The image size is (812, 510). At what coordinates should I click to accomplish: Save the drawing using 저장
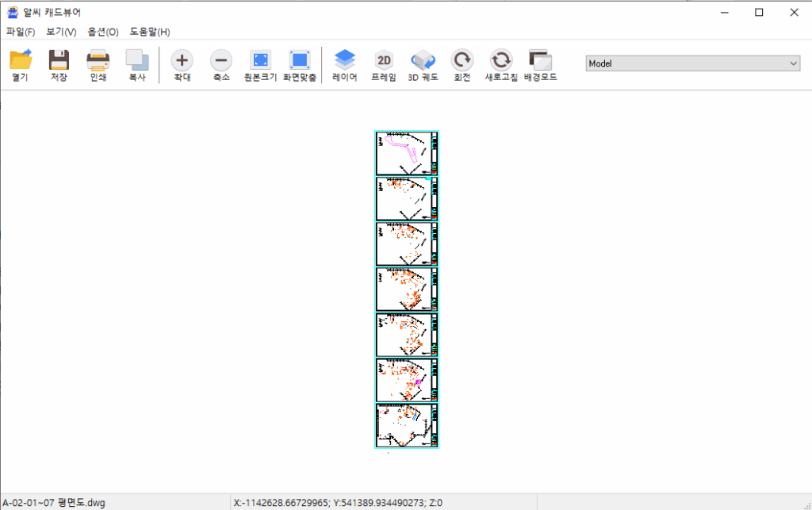click(x=59, y=65)
